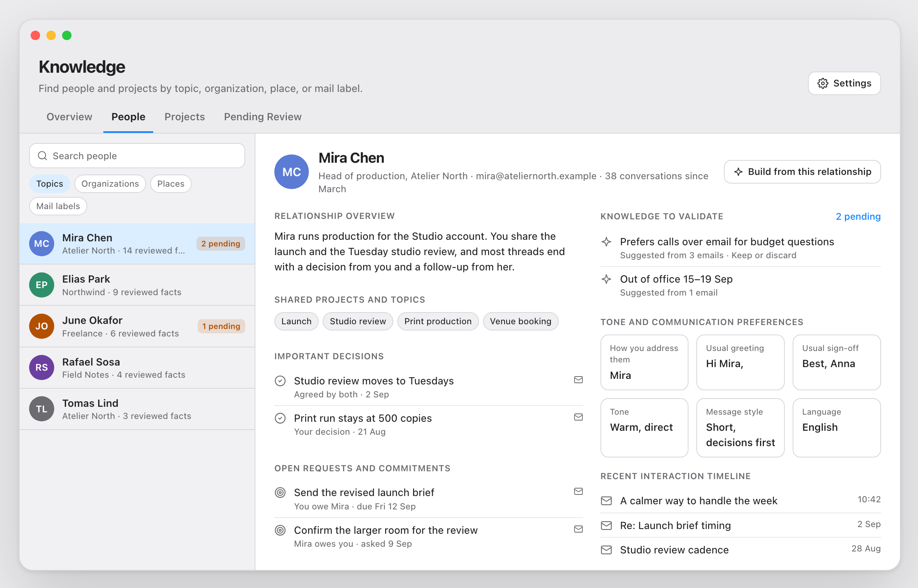Click the JO avatar for June Okafor
Screen dimensions: 918x588
pyautogui.click(x=42, y=326)
